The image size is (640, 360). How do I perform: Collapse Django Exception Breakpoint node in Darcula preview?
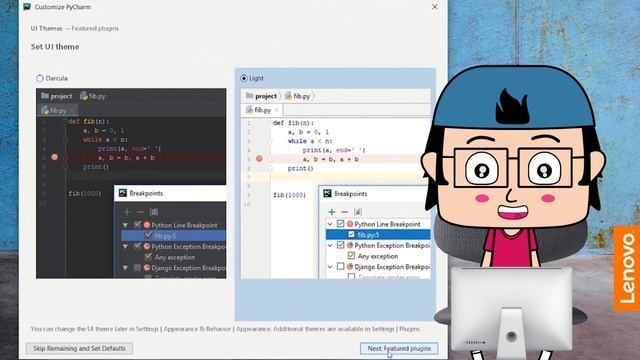point(125,268)
